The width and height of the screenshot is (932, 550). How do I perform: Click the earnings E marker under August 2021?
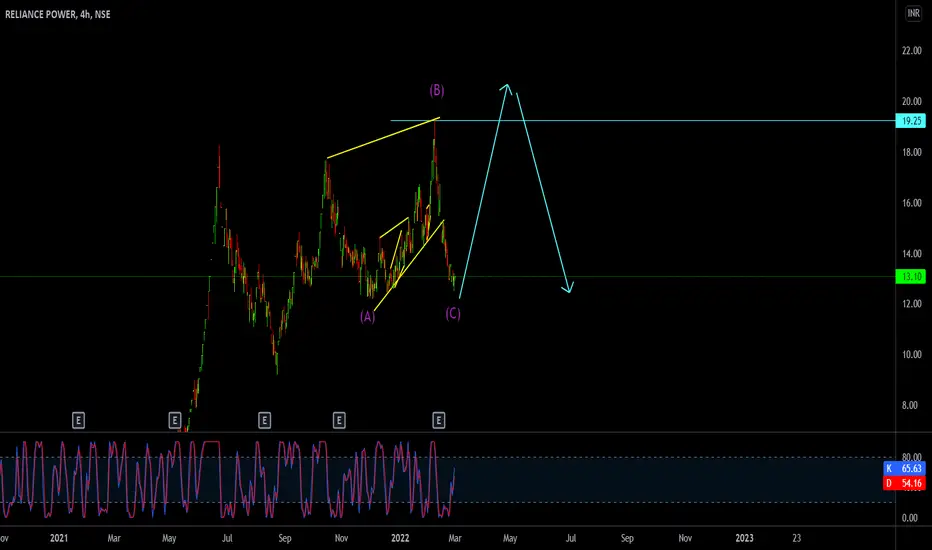(265, 420)
